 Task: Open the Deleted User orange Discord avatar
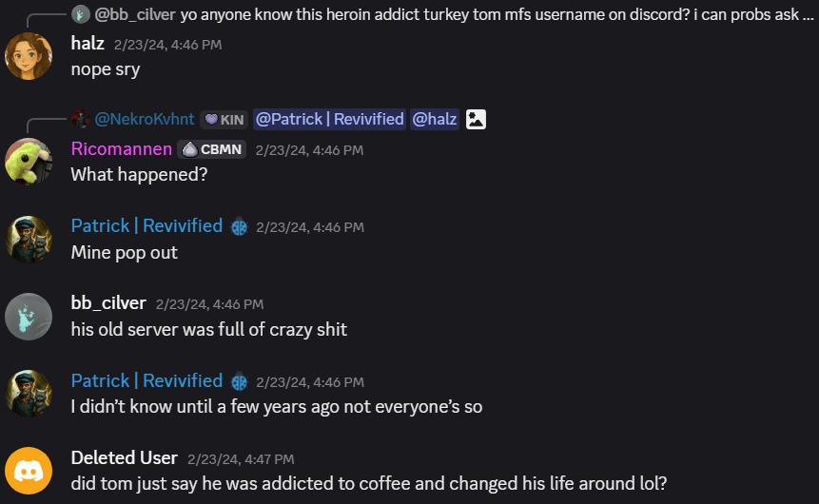(x=29, y=471)
